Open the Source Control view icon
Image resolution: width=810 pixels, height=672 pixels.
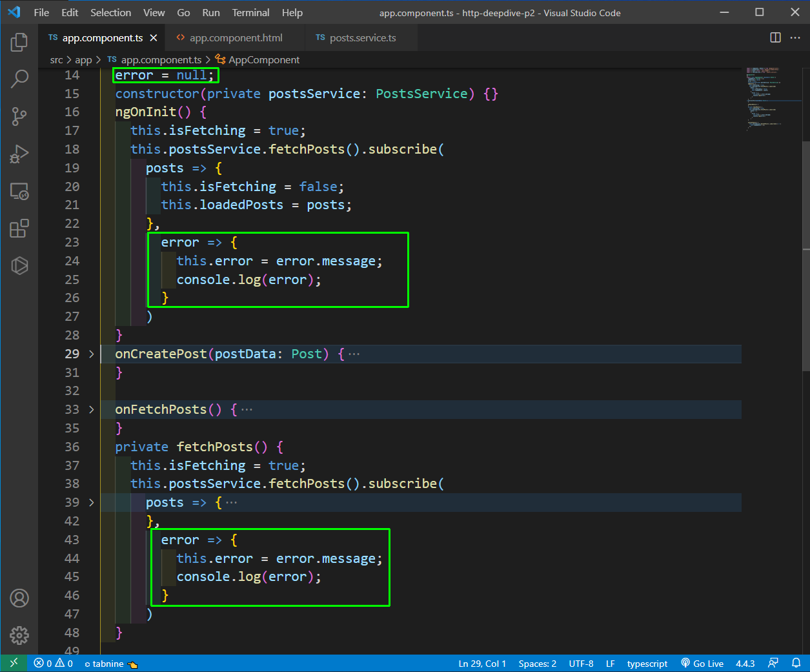[x=19, y=116]
